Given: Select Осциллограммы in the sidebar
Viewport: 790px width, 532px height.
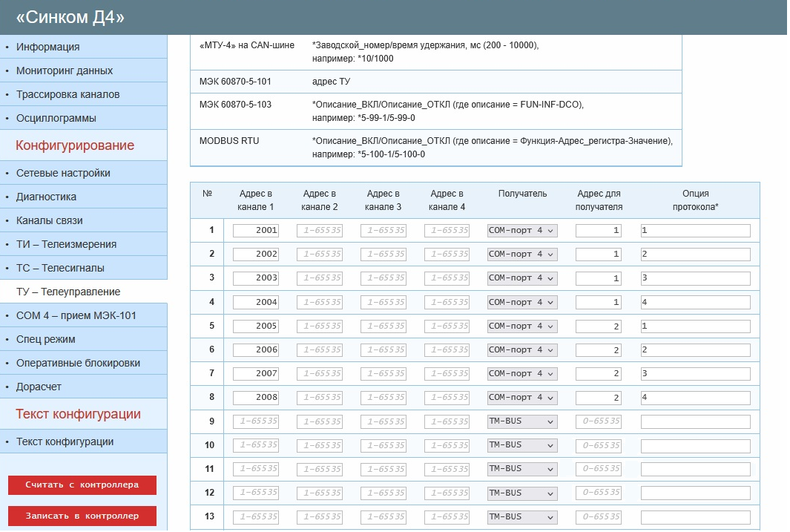Looking at the screenshot, I should click(x=56, y=118).
